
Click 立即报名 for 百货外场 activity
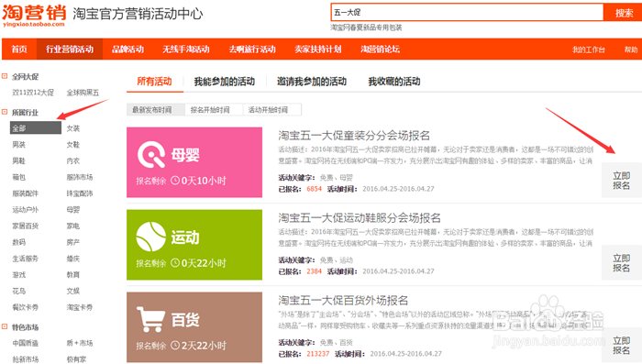[621, 345]
